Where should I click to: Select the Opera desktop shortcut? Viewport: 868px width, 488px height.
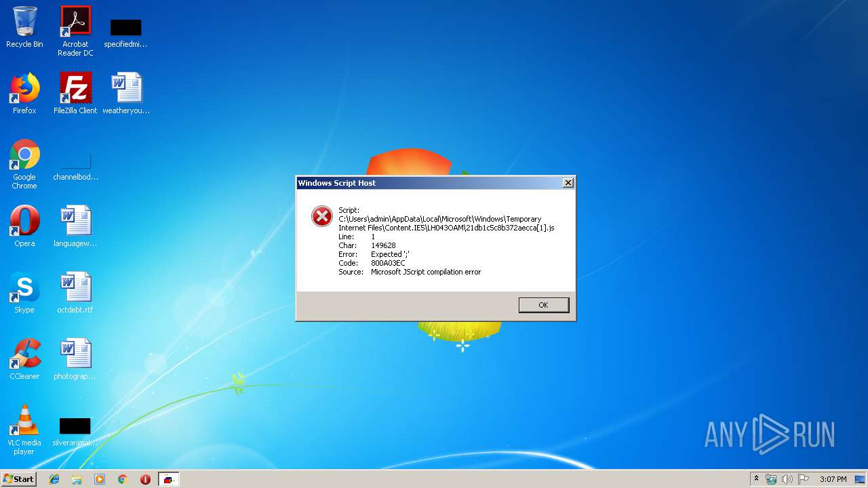point(24,226)
